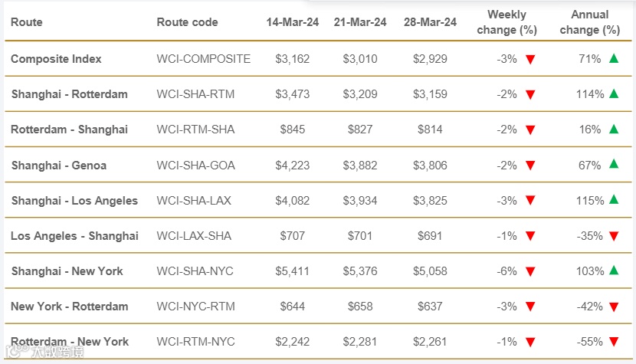The image size is (636, 364).
Task: Click the Weekly change (%) header
Action: coord(507,22)
